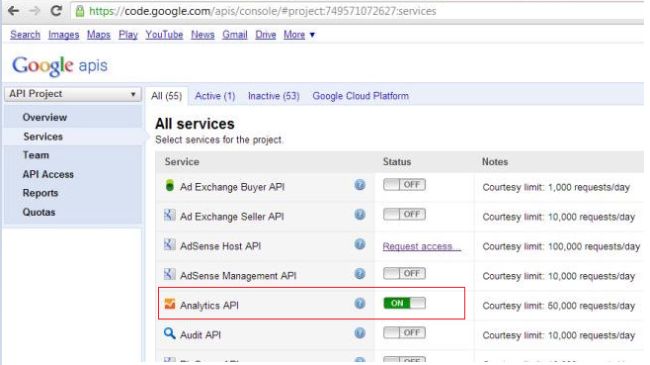
Task: Enable the AdSense Management API switch
Action: [404, 273]
